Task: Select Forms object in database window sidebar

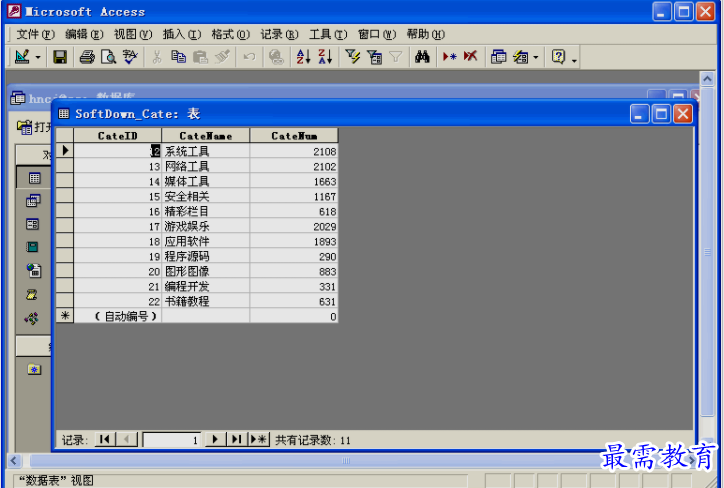Action: 32,224
